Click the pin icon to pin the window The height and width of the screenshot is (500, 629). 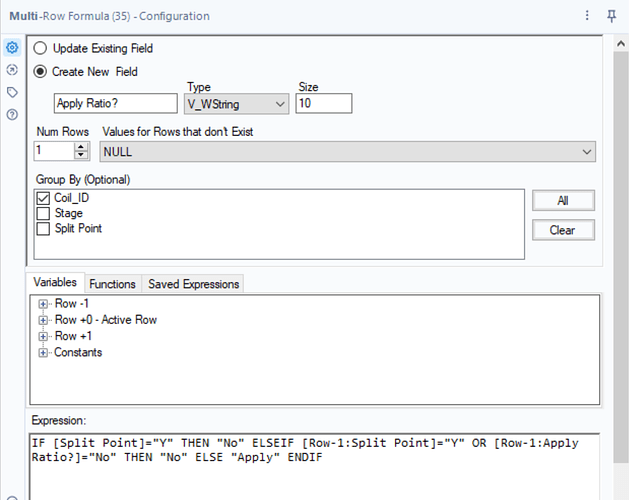pyautogui.click(x=611, y=16)
